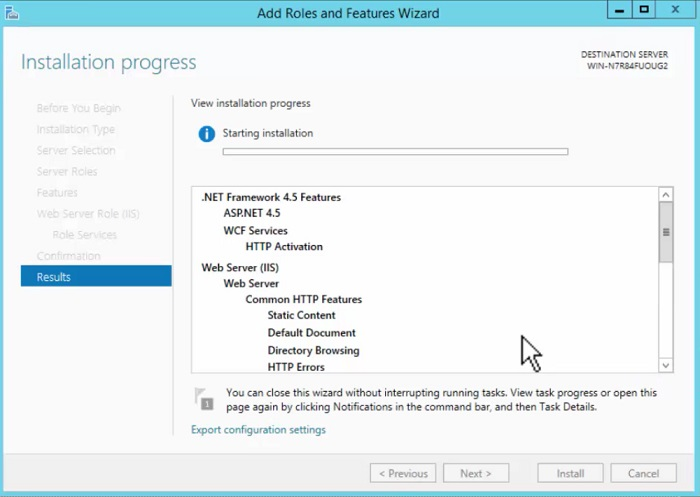Click the notification flag icon near wizard note

pos(204,399)
